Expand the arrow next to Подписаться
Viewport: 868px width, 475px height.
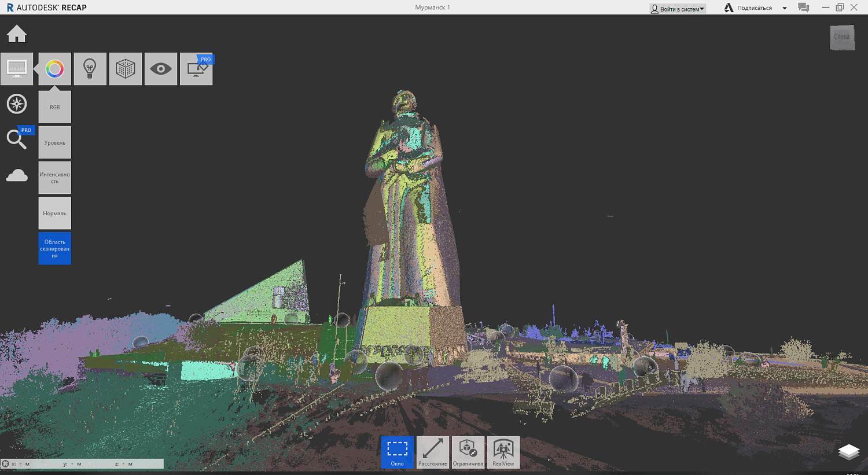click(x=785, y=8)
